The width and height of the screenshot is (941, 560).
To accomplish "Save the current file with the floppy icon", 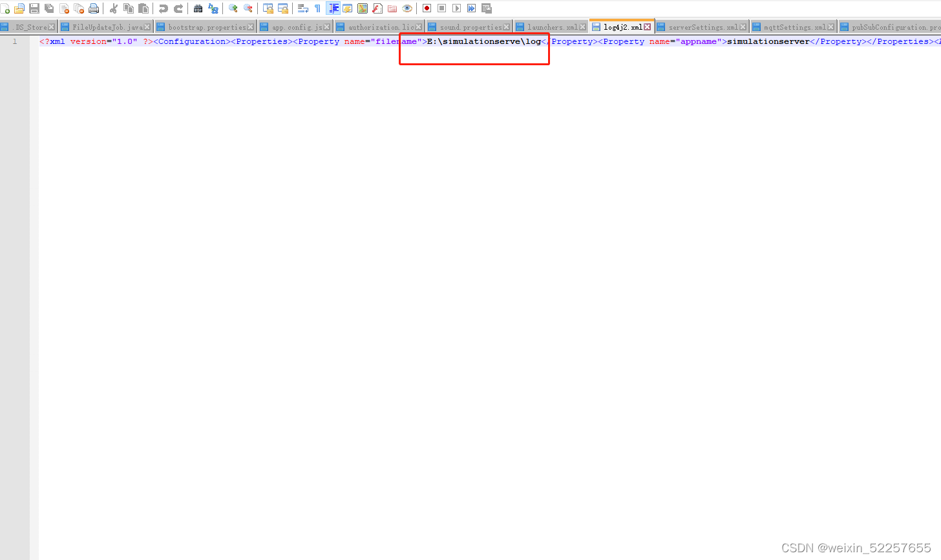I will [x=34, y=8].
